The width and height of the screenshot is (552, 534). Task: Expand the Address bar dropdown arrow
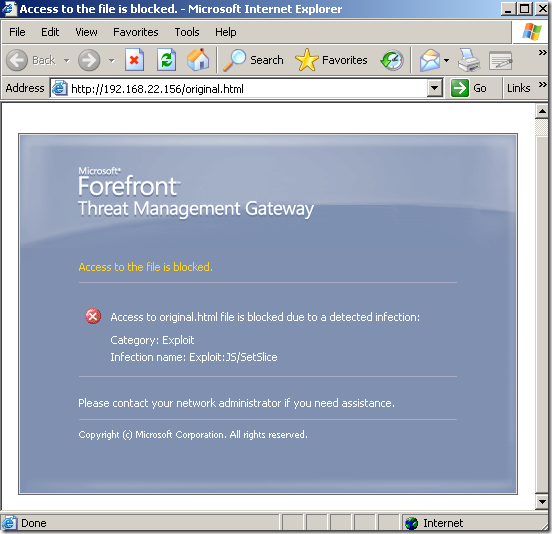click(x=435, y=88)
